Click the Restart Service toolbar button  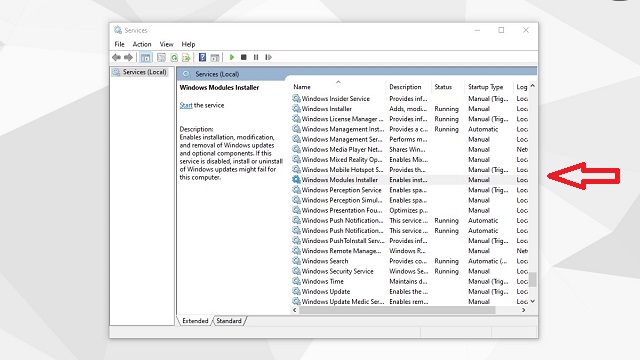coord(268,58)
